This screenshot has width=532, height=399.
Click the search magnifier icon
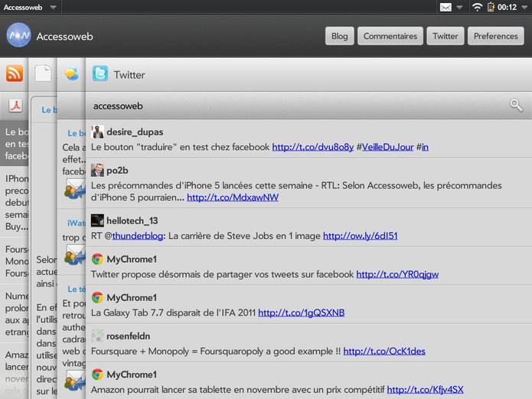pos(516,105)
